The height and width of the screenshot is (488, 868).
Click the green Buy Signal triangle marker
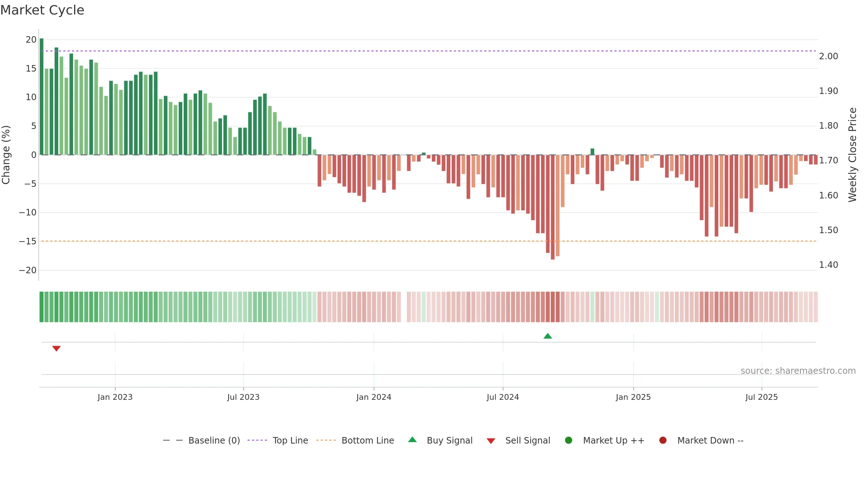(x=548, y=336)
